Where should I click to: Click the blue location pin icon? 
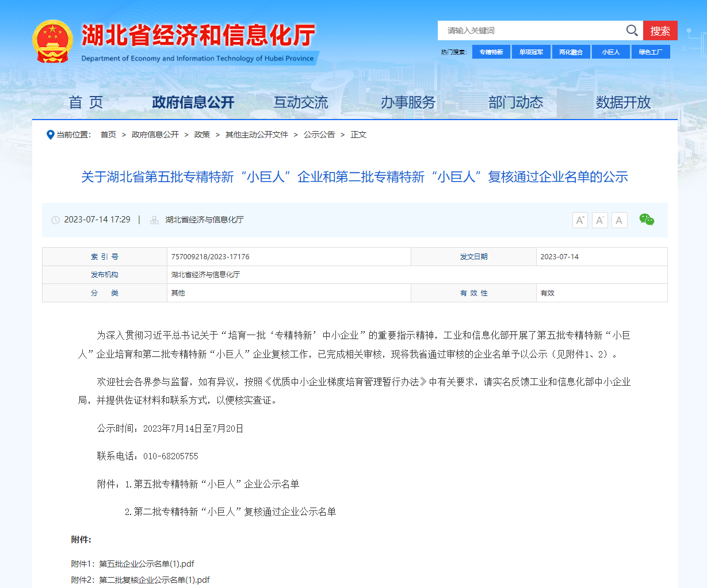(x=50, y=134)
